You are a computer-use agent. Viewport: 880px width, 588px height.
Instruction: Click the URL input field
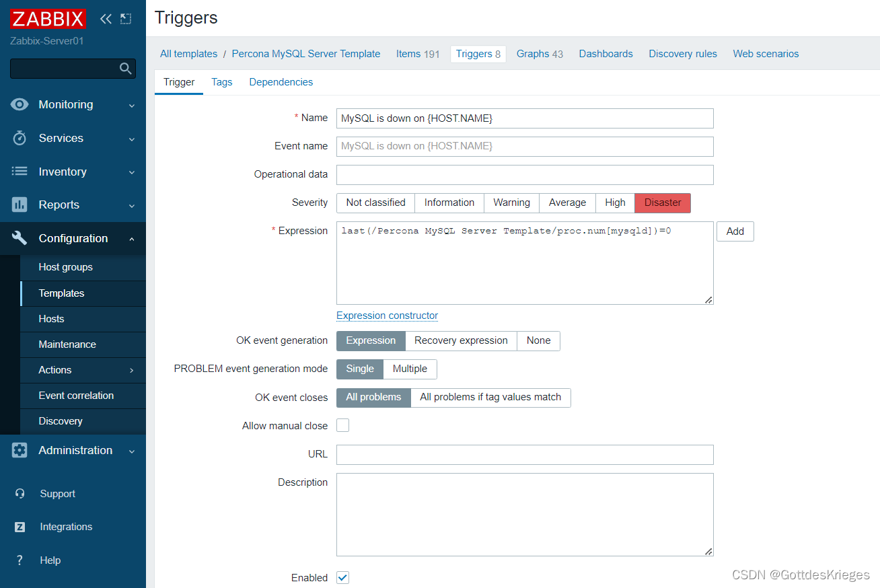(x=525, y=455)
